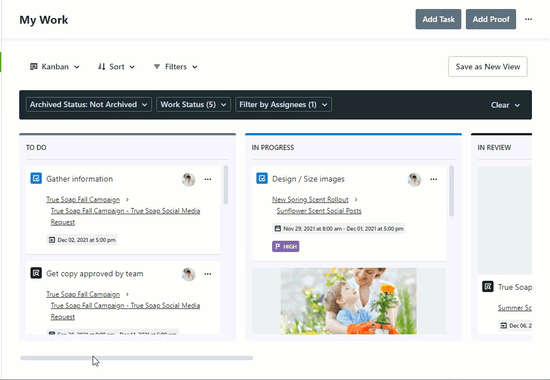Viewport: 550px width, 380px height.
Task: Click assignee avatar on Get copy approved card
Action: point(188,274)
